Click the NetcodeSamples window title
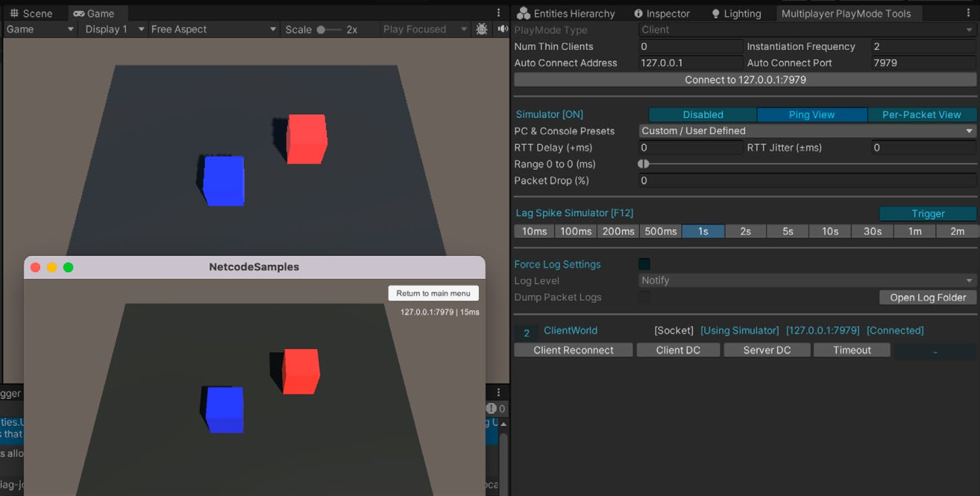Viewport: 980px width, 496px height. point(254,267)
